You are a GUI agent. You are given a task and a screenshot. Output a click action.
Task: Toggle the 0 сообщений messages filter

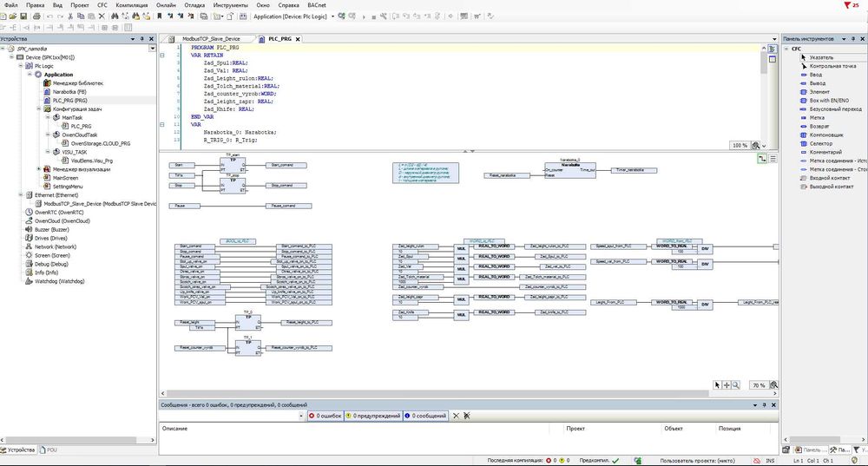[x=425, y=417]
